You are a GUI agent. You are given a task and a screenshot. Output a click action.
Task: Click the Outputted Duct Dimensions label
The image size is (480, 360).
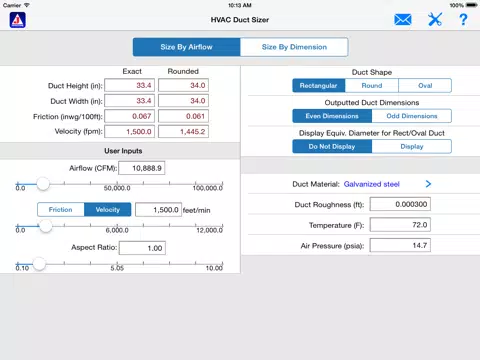coord(372,103)
